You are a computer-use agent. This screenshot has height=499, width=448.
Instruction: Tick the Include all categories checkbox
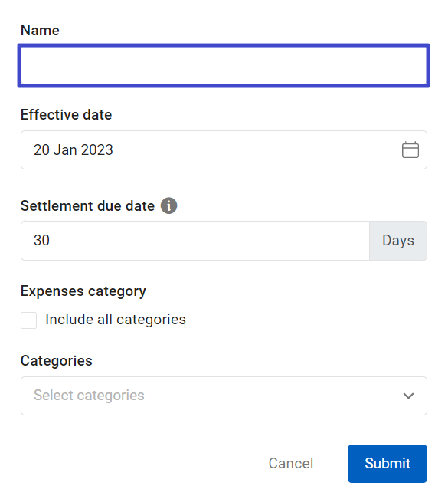[28, 320]
